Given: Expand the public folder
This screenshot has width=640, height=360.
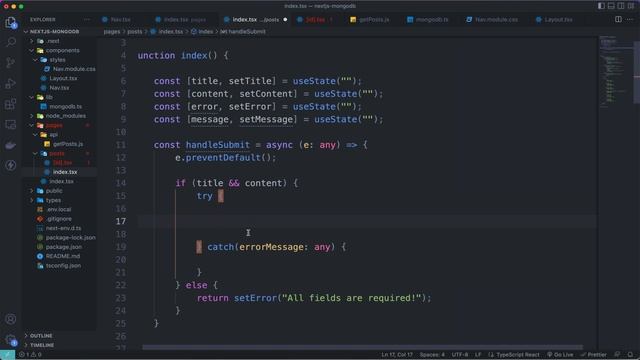Looking at the screenshot, I should point(54,191).
